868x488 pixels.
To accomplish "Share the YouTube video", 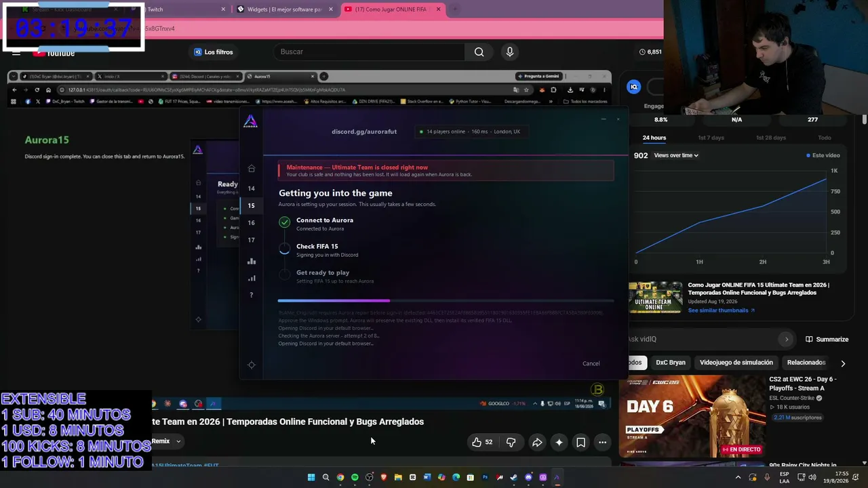I will click(x=537, y=443).
